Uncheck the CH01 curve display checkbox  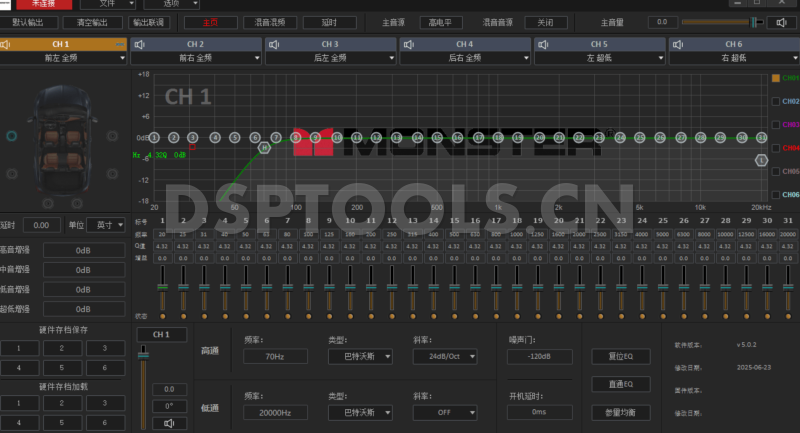click(x=776, y=78)
